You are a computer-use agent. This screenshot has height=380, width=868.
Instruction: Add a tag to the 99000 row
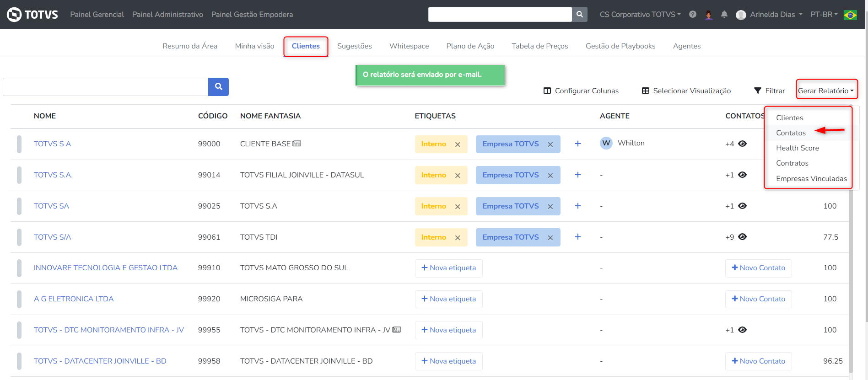click(578, 144)
